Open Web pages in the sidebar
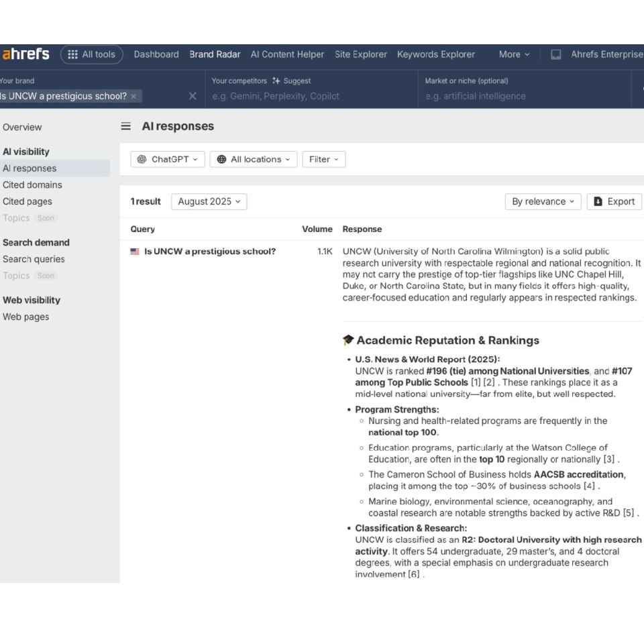 [x=25, y=317]
